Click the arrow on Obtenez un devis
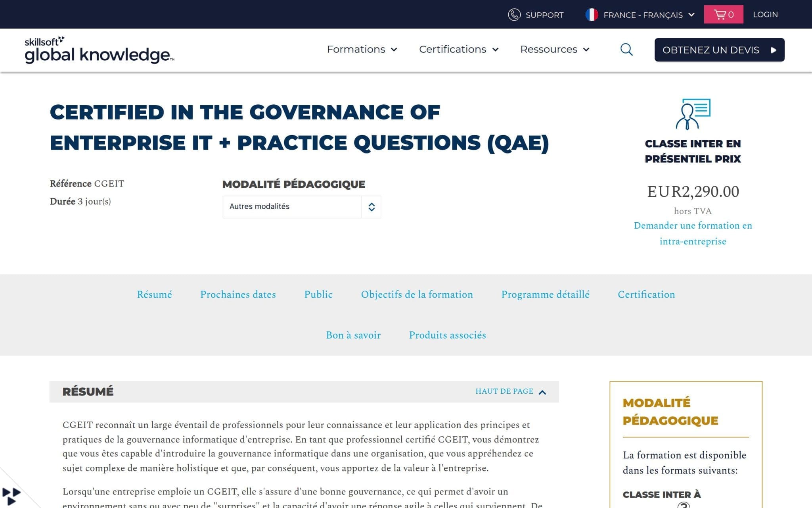This screenshot has height=508, width=812. tap(773, 50)
